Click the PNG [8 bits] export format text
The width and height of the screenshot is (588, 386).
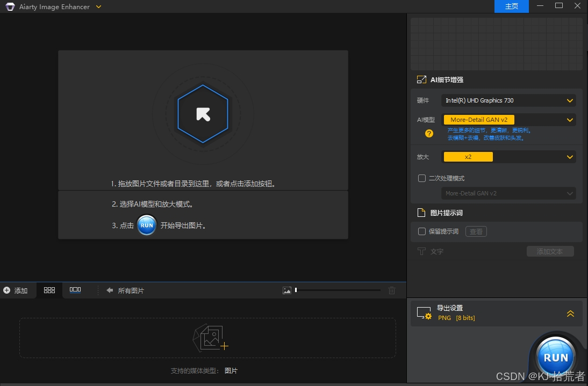click(456, 318)
